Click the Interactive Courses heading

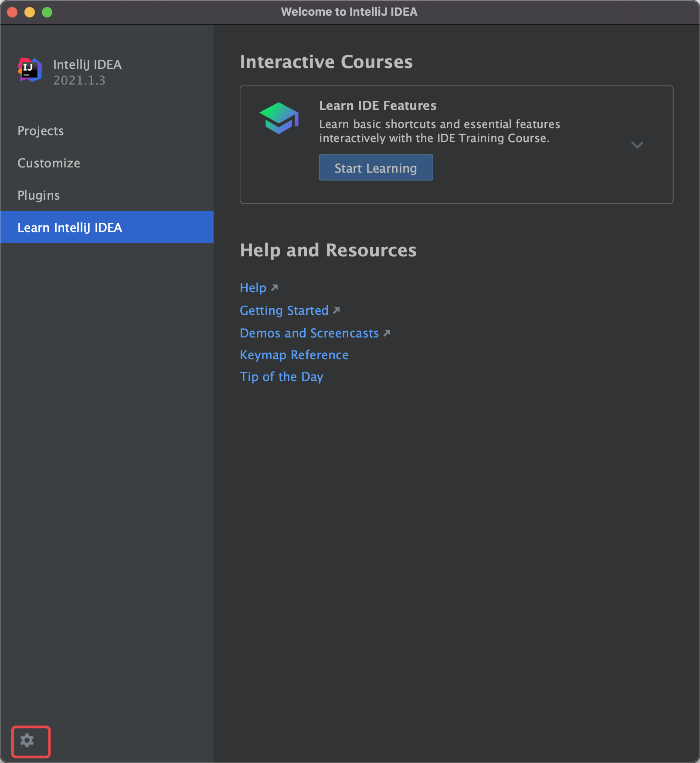coord(326,62)
